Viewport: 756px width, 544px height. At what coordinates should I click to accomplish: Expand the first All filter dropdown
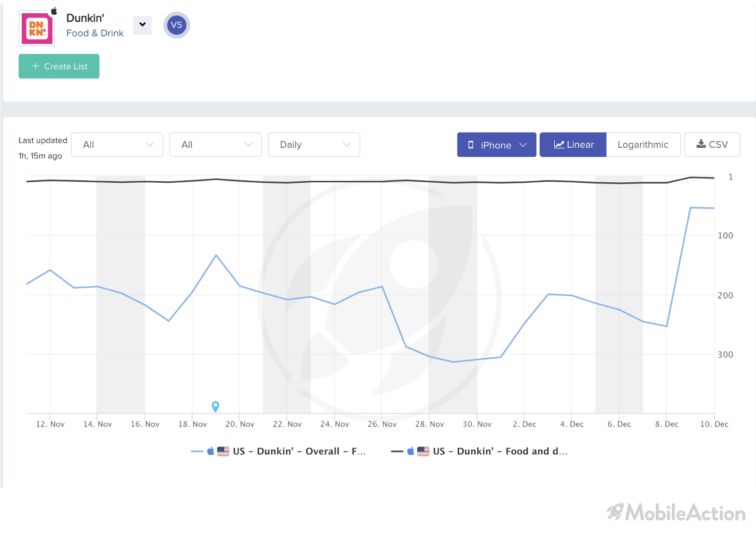pos(117,144)
